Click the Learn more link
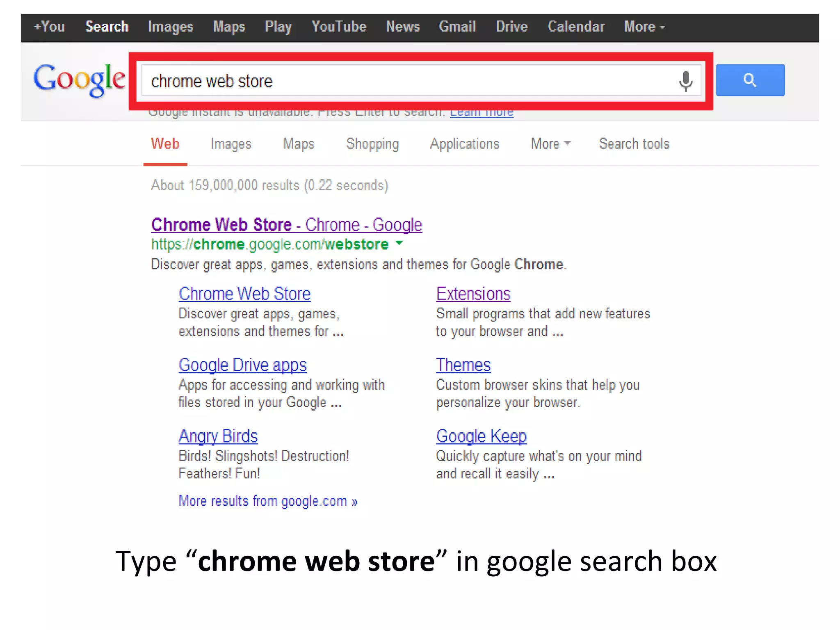Viewport: 840px width, 630px height. pyautogui.click(x=482, y=114)
